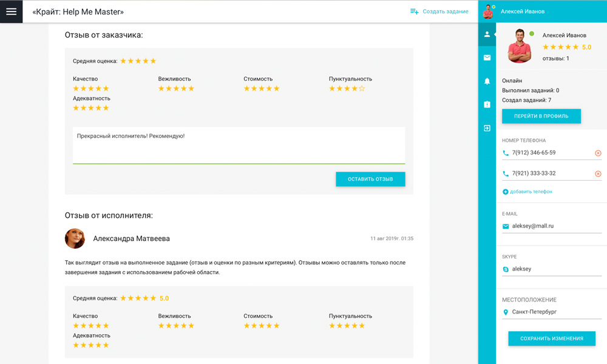The width and height of the screenshot is (607, 364).
Task: Open the messages envelope icon
Action: 487,58
